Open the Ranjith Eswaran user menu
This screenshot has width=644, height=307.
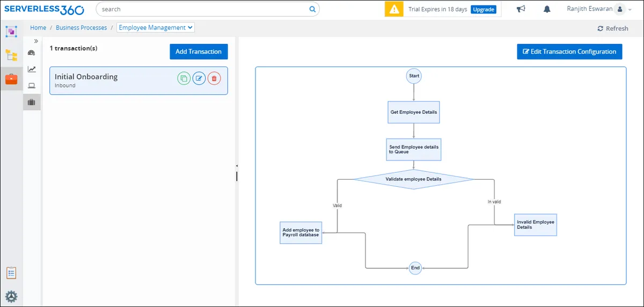click(596, 9)
